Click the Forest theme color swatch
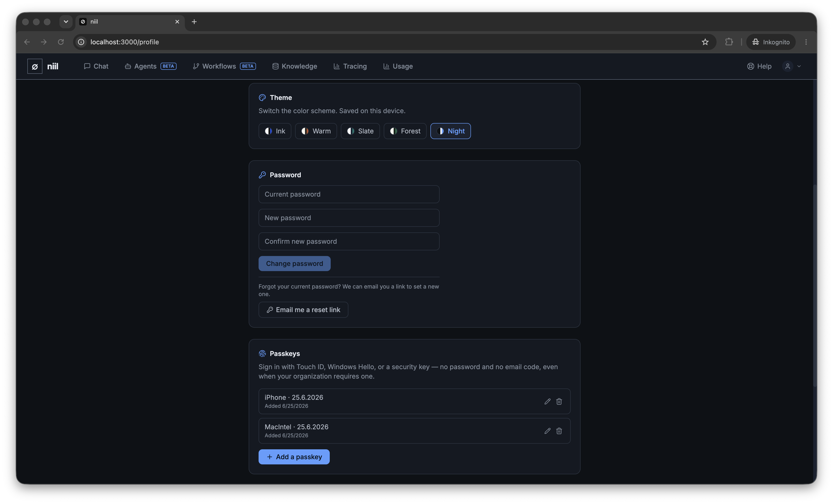 tap(393, 131)
